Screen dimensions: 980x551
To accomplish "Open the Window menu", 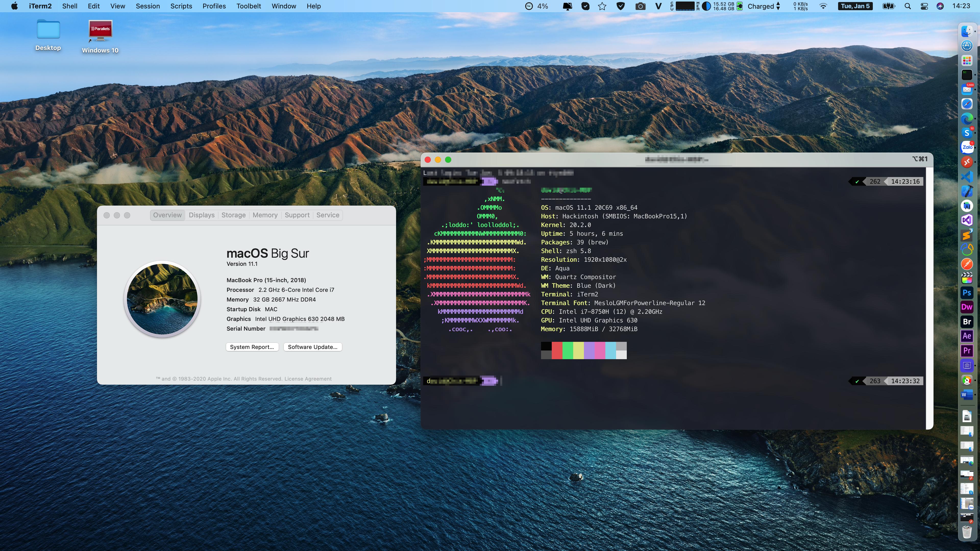I will (284, 6).
